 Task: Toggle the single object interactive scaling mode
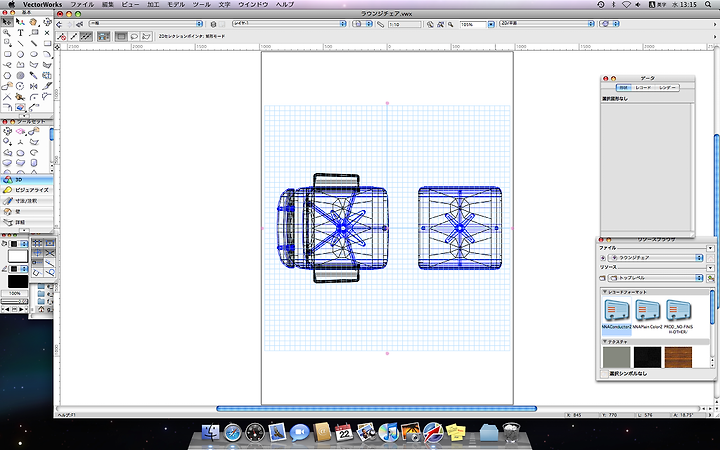coord(73,36)
